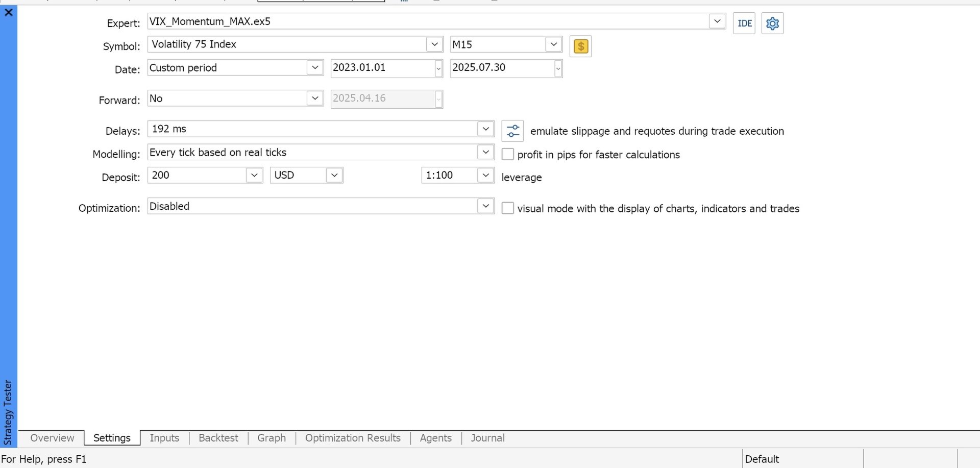Click the Strategy Tester vertical label
Viewport: 980px width, 468px height.
pos(8,412)
